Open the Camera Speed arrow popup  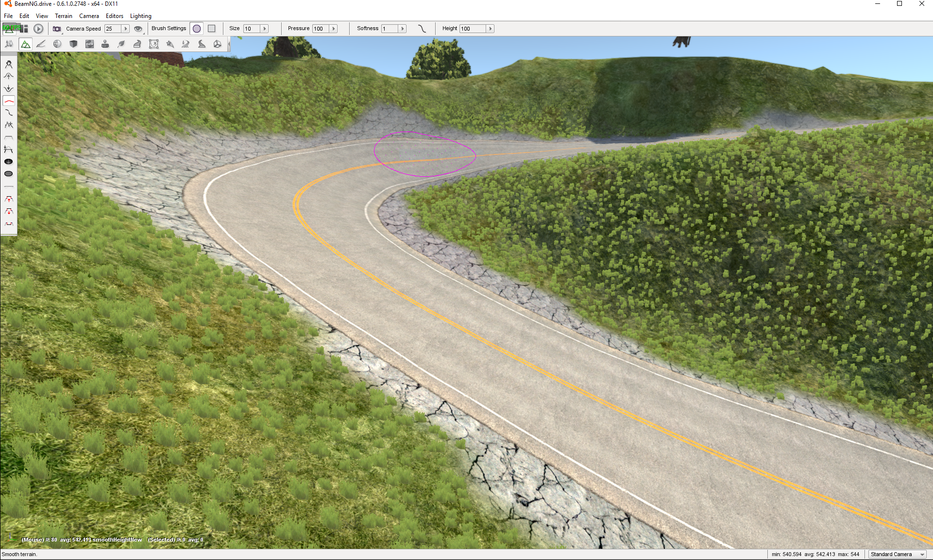coord(125,29)
